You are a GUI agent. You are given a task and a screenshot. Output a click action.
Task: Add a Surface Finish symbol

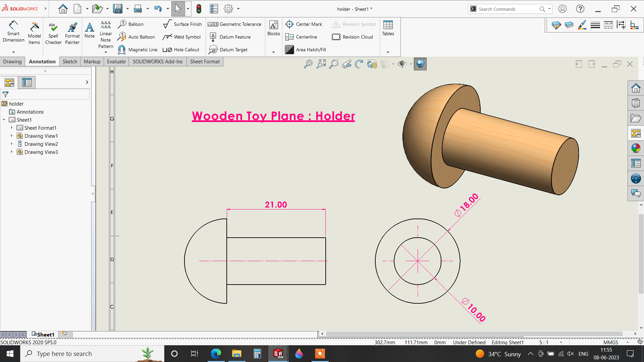click(182, 24)
